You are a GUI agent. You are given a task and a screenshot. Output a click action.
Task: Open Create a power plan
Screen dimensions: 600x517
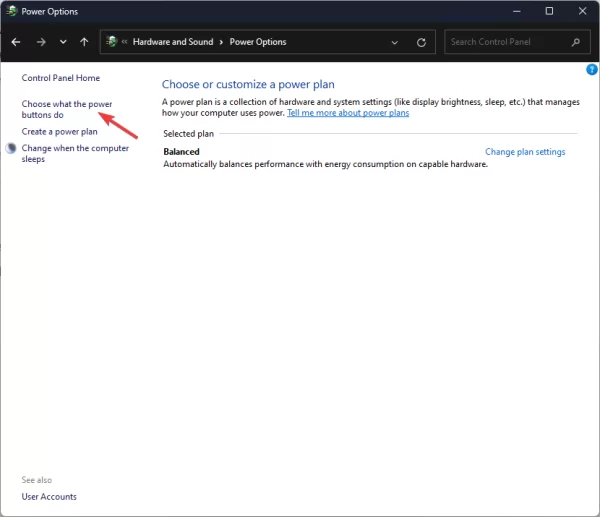60,132
